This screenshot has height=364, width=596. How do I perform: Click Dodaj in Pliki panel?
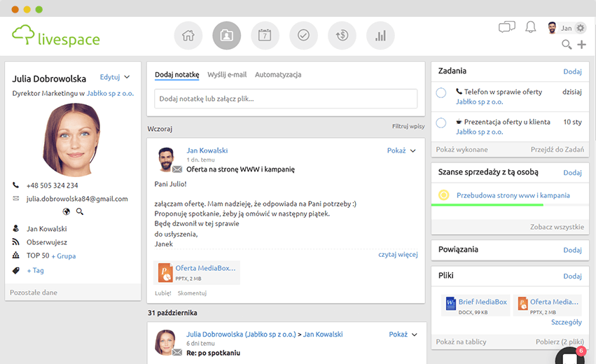(572, 276)
